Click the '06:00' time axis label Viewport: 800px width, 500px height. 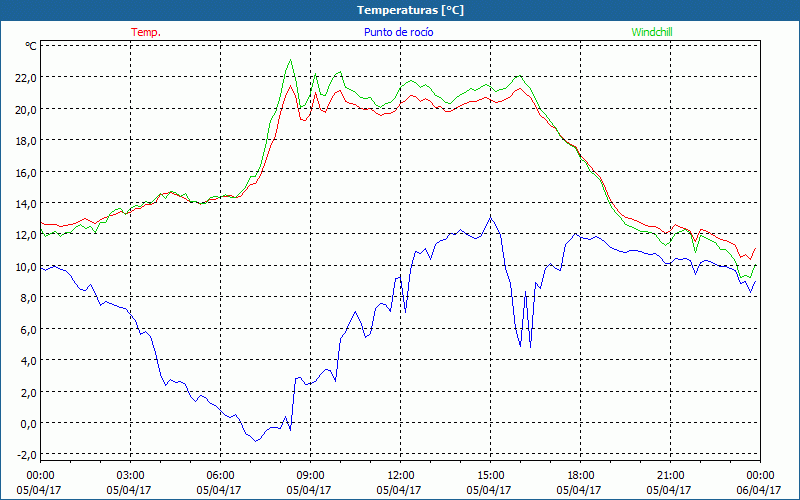[x=220, y=476]
